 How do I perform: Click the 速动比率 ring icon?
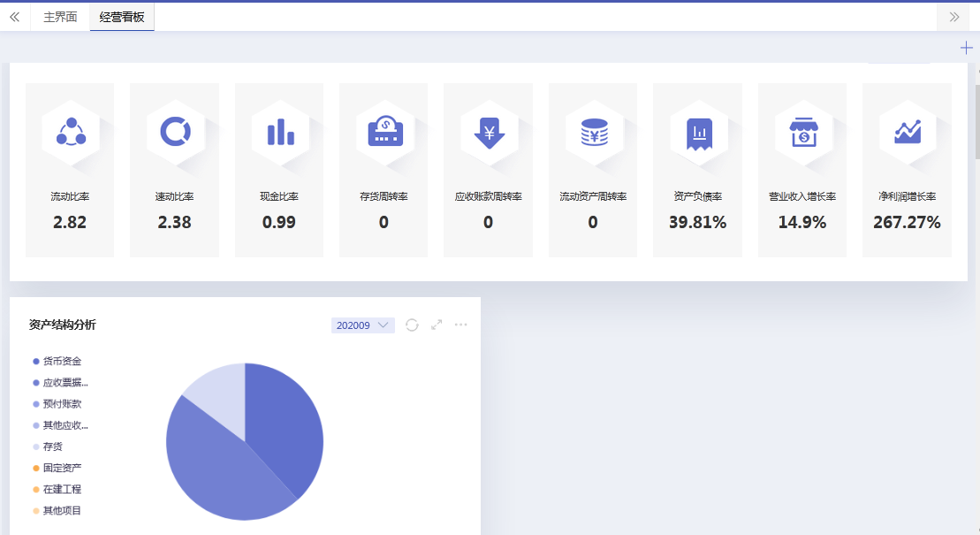(174, 133)
